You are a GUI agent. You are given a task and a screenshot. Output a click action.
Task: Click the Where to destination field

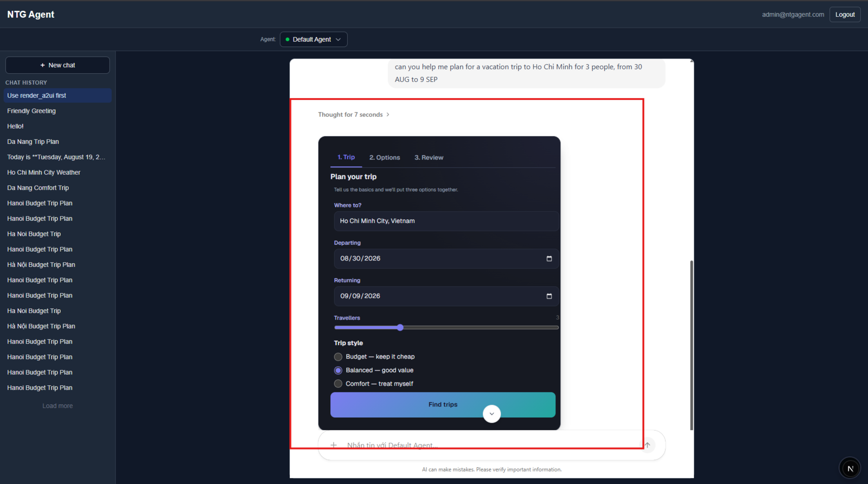tap(446, 221)
